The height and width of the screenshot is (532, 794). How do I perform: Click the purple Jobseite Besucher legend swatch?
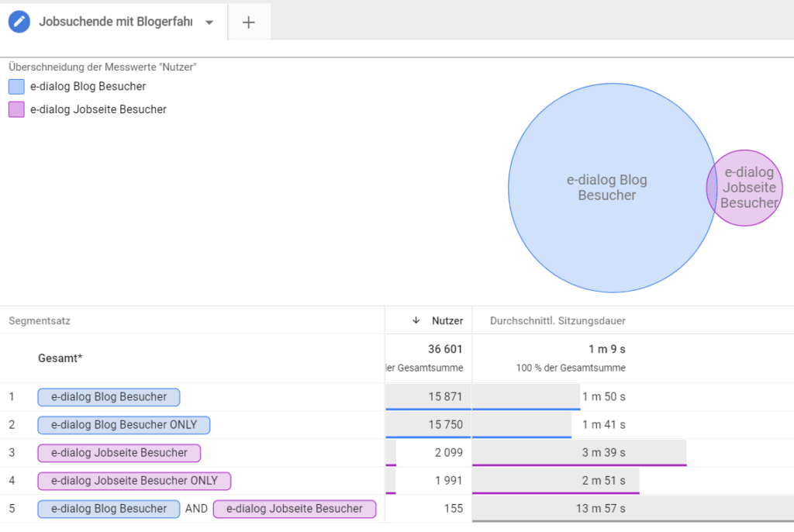click(16, 109)
